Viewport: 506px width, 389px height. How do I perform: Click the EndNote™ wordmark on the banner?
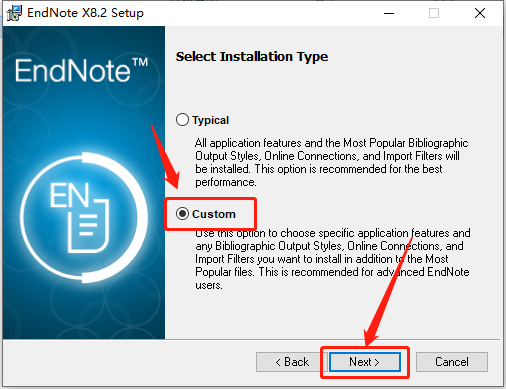coord(81,70)
